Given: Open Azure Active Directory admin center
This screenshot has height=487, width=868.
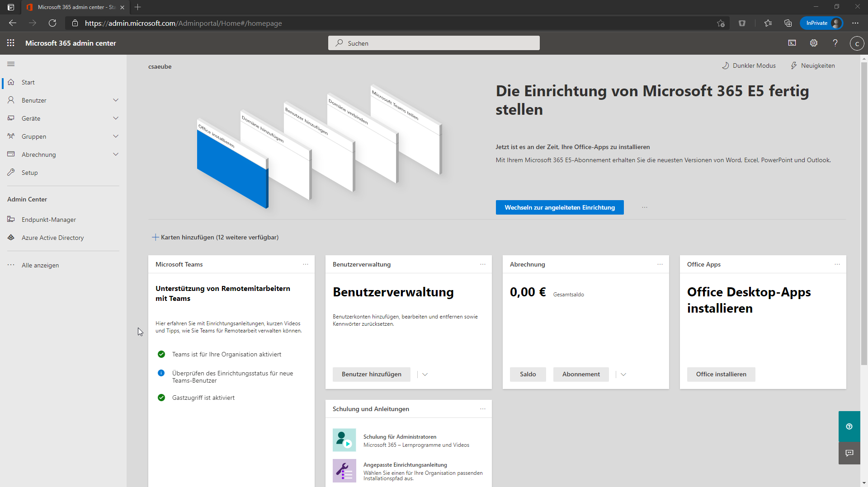Looking at the screenshot, I should coord(63,238).
